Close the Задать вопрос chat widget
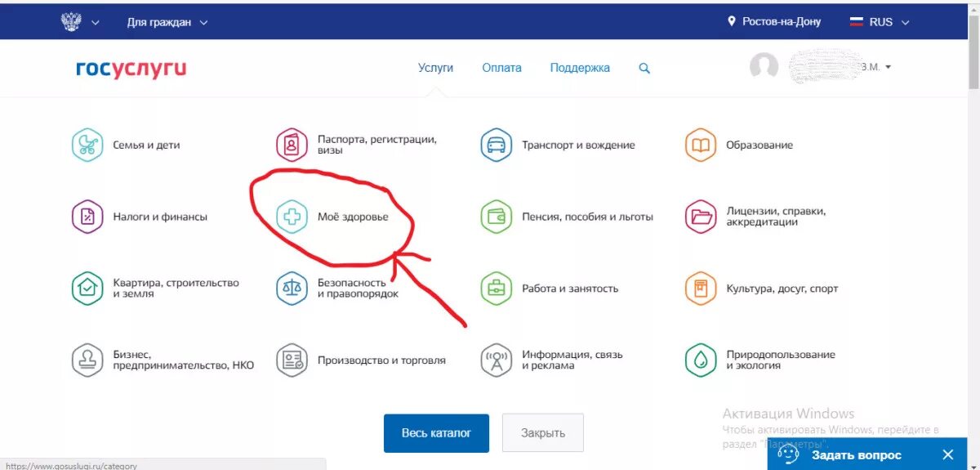 coord(948,454)
